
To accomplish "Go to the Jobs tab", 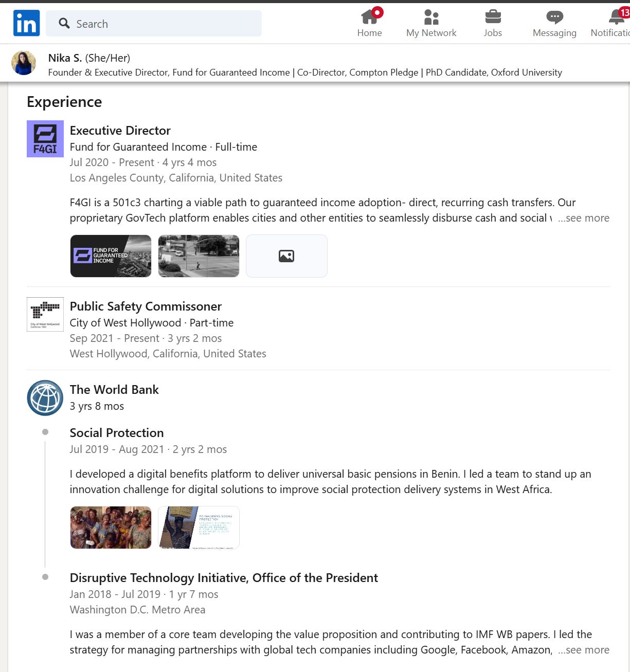I will tap(493, 23).
